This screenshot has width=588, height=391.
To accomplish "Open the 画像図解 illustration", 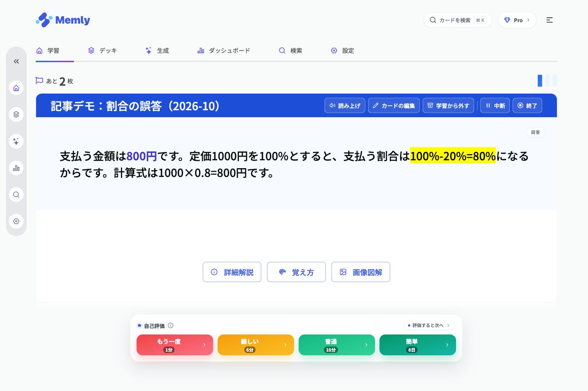I will (x=361, y=272).
